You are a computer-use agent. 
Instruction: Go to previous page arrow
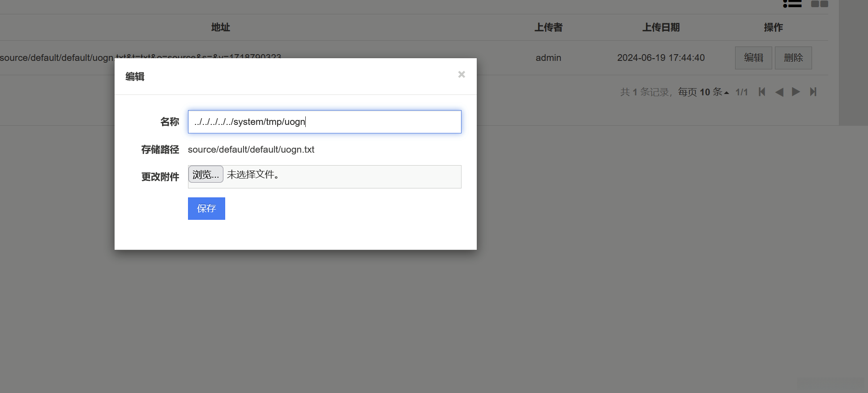point(779,92)
